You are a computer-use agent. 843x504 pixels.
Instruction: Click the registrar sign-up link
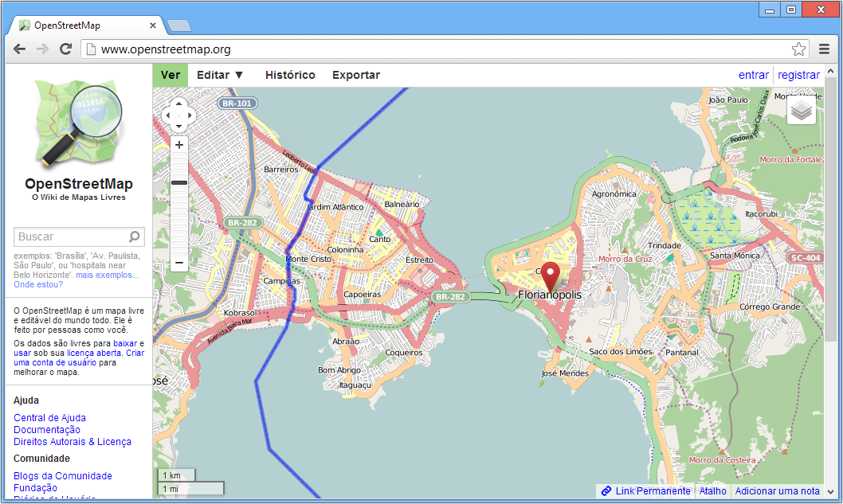tap(799, 75)
